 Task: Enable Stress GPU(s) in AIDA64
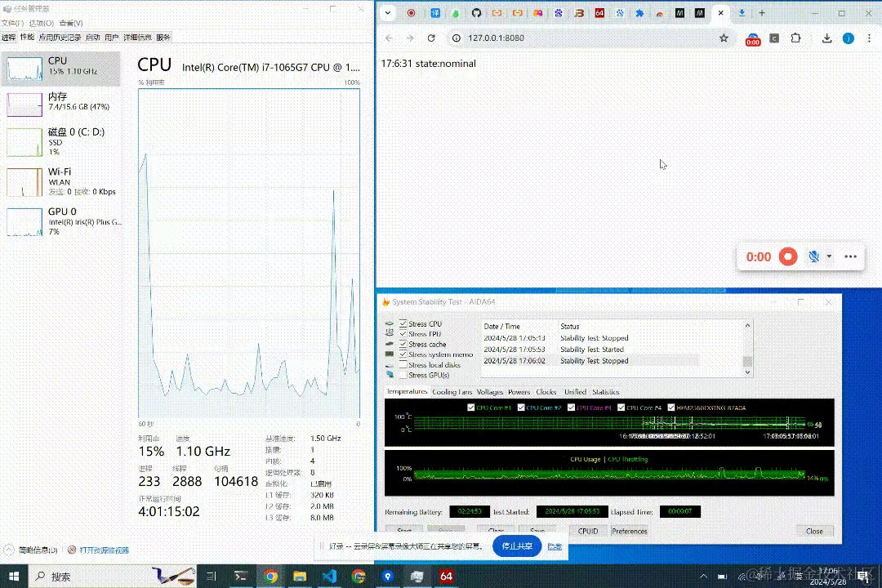[x=403, y=375]
